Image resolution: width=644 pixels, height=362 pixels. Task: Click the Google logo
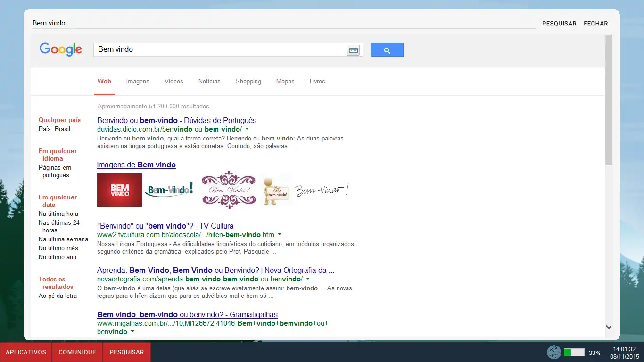tap(61, 49)
